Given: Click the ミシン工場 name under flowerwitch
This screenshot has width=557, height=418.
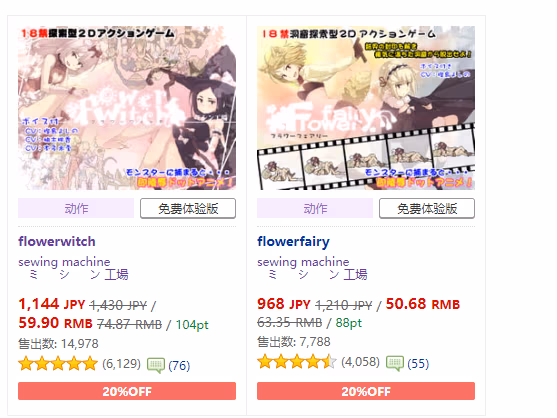Looking at the screenshot, I should click(78, 275).
